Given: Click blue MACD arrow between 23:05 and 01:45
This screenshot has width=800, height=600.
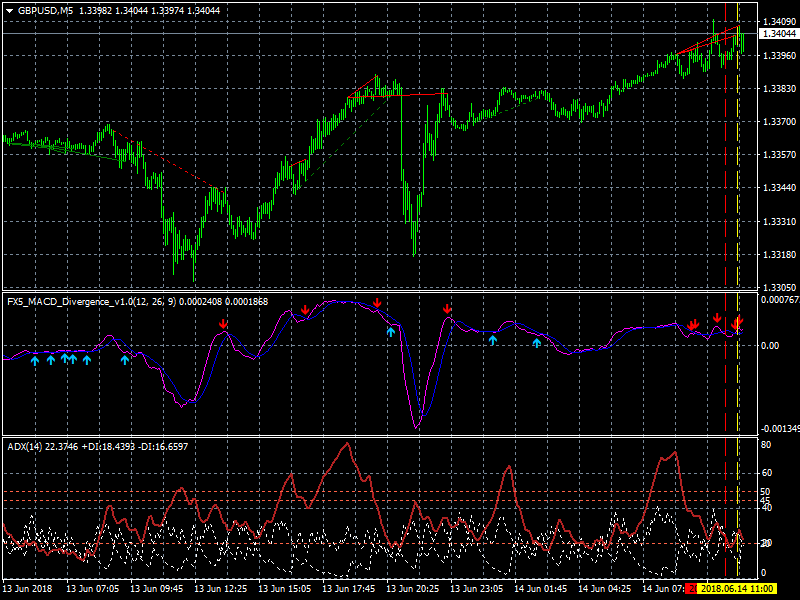Looking at the screenshot, I should click(x=493, y=340).
